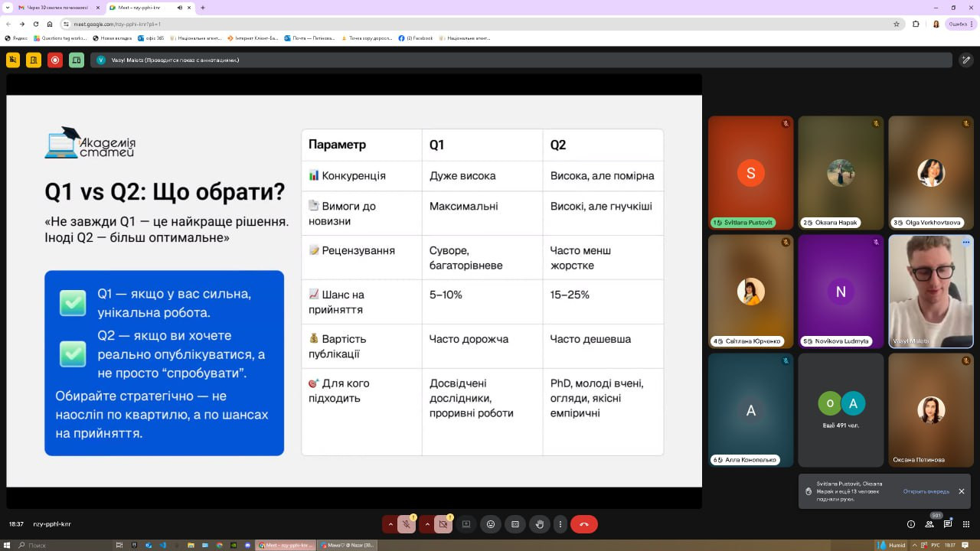Select the Vasyl Maleta presenting banner
This screenshot has width=980, height=551.
tap(521, 60)
